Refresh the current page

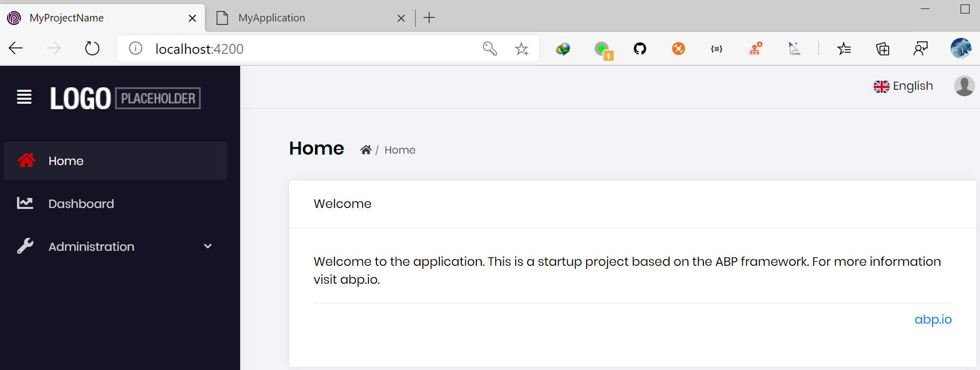coord(92,49)
